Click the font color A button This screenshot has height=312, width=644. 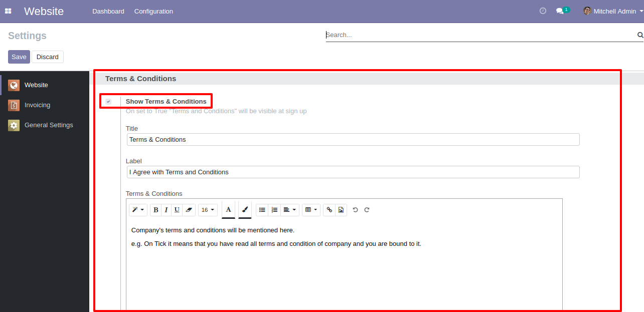pos(228,210)
